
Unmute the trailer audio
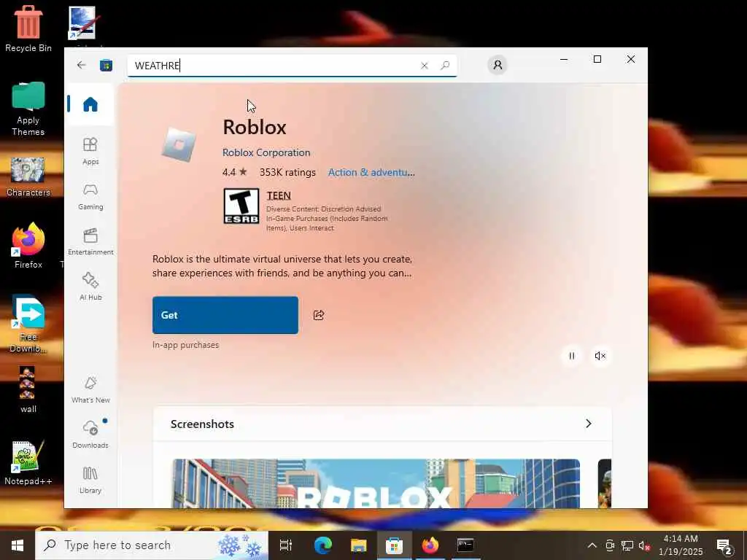[600, 356]
